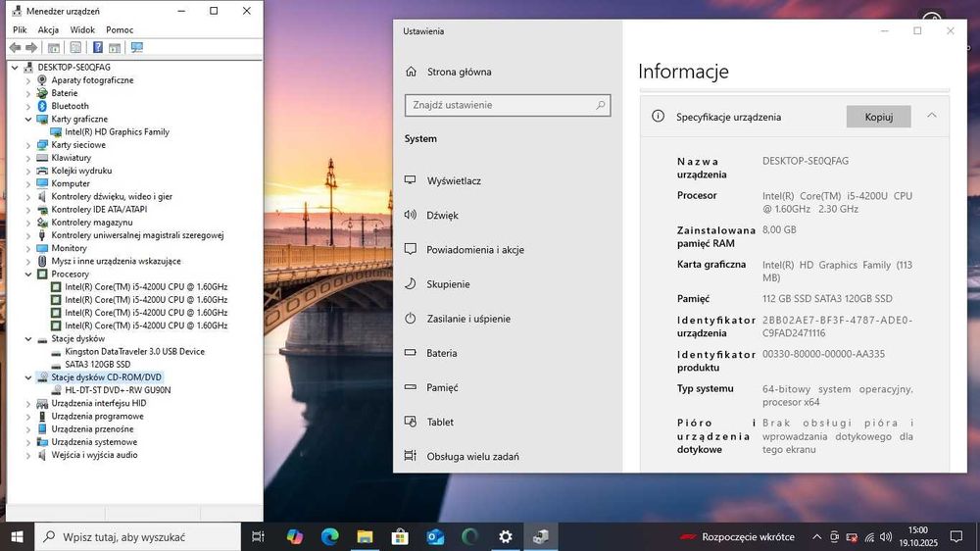This screenshot has height=551, width=980.
Task: Click the Settings gear icon on the taskbar
Action: tap(506, 536)
